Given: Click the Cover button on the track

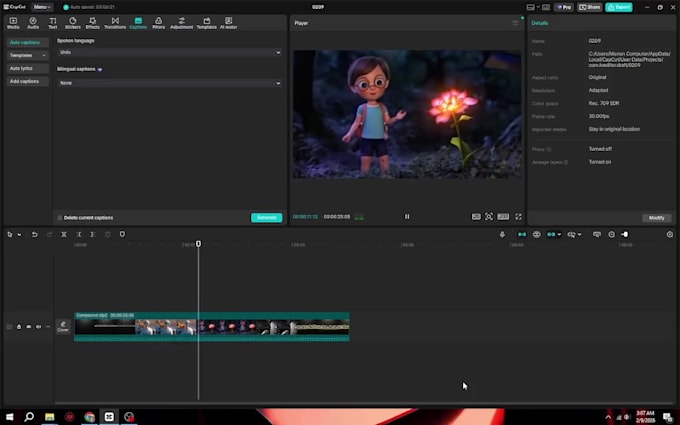Looking at the screenshot, I should point(63,327).
